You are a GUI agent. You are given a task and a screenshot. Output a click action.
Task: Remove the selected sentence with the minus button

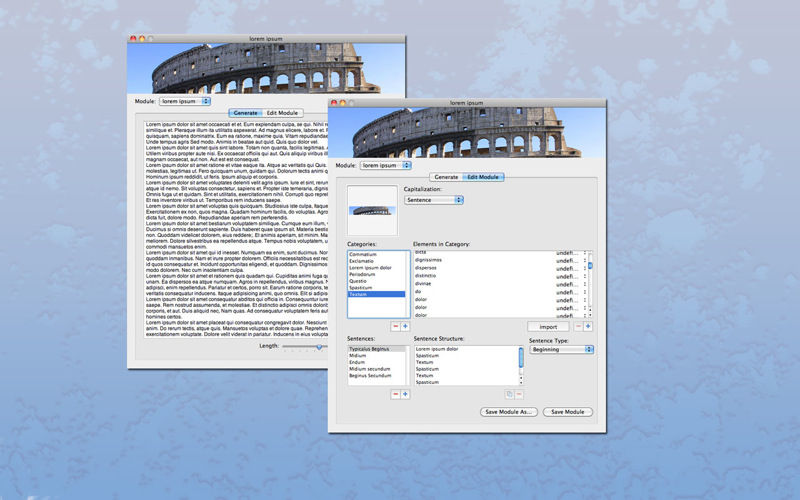pos(395,394)
